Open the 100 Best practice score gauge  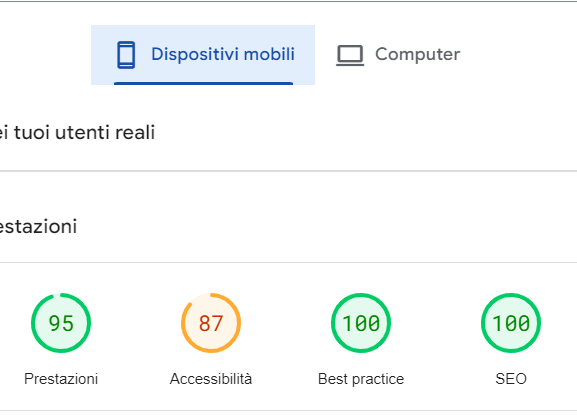point(361,323)
